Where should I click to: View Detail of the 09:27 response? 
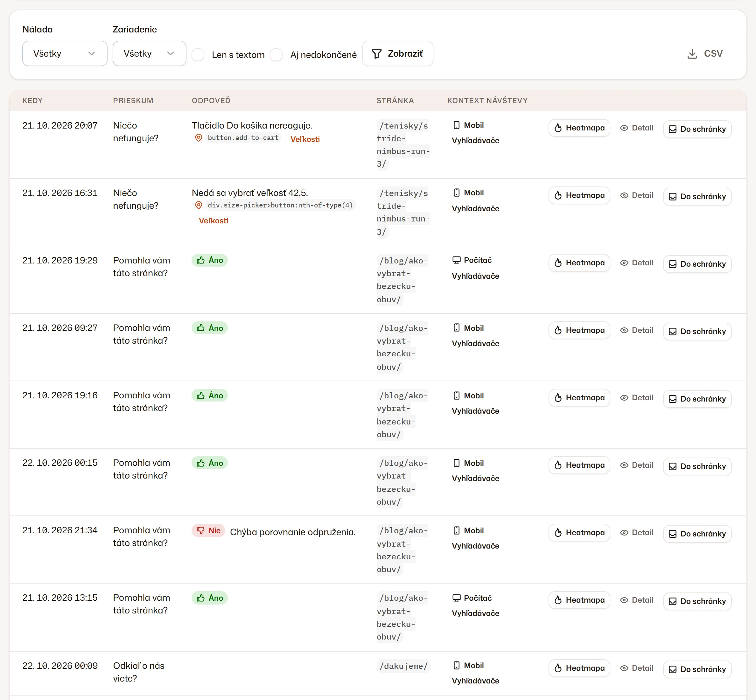637,330
